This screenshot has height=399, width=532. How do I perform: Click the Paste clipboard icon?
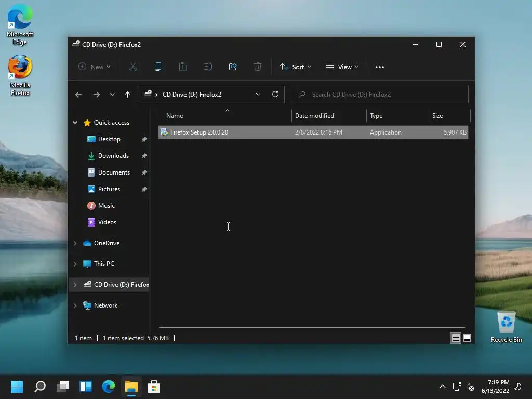[x=183, y=67]
